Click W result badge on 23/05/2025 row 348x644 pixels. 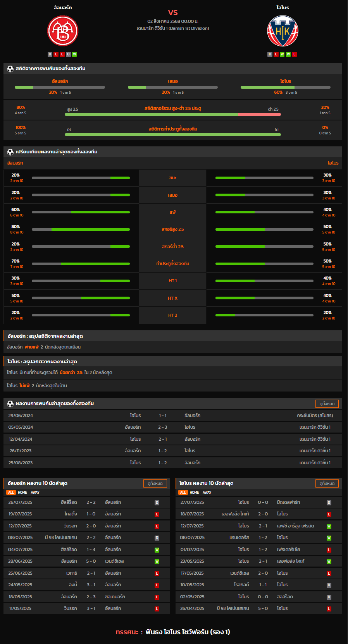pos(329,562)
